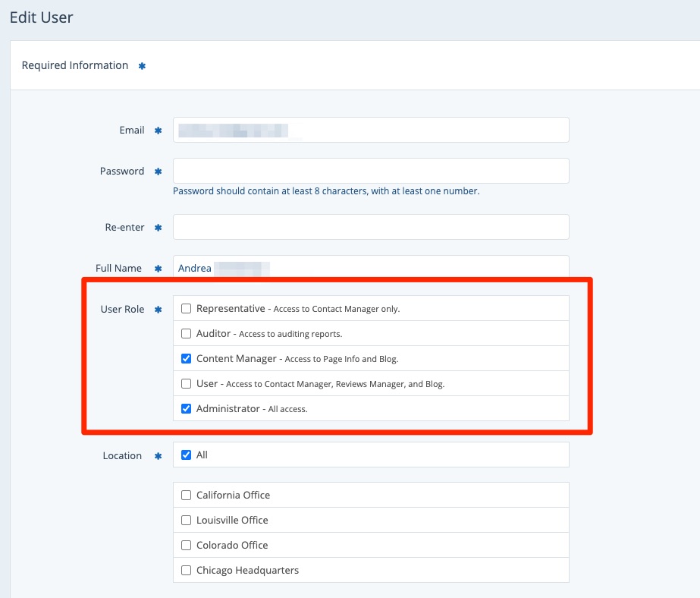Image resolution: width=700 pixels, height=598 pixels.
Task: Click the Required Information section header
Action: coord(75,66)
